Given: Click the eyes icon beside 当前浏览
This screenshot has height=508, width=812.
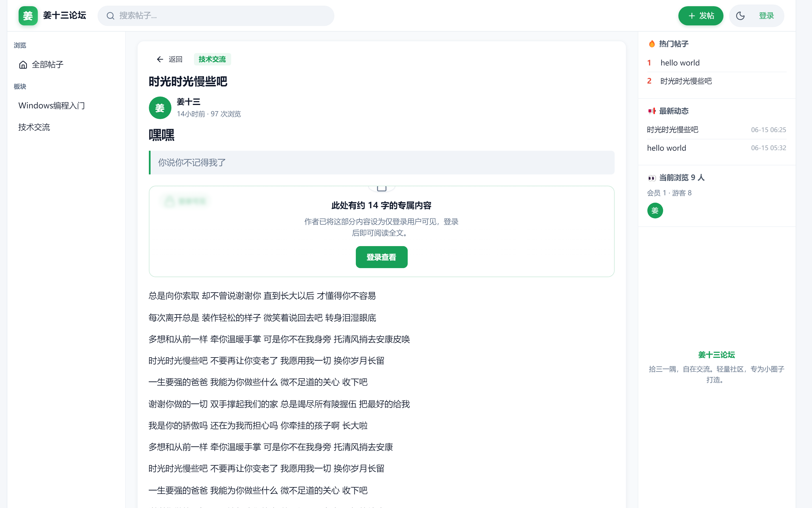Looking at the screenshot, I should (652, 178).
